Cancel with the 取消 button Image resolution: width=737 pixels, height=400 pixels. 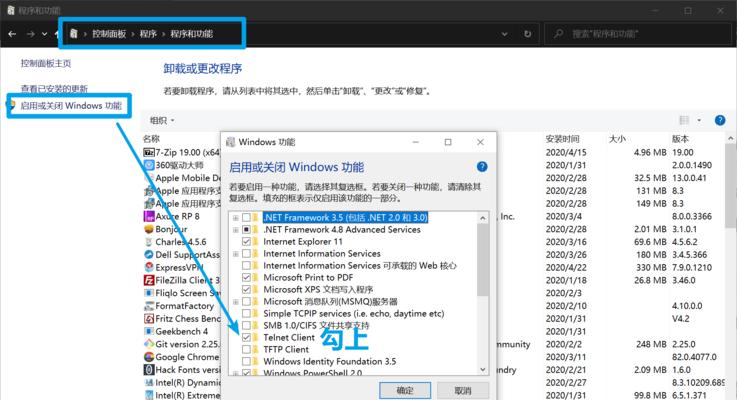click(x=463, y=390)
